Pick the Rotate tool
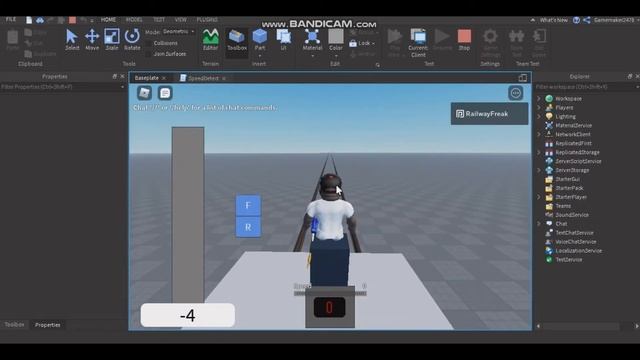The height and width of the screenshot is (360, 640). 132,40
